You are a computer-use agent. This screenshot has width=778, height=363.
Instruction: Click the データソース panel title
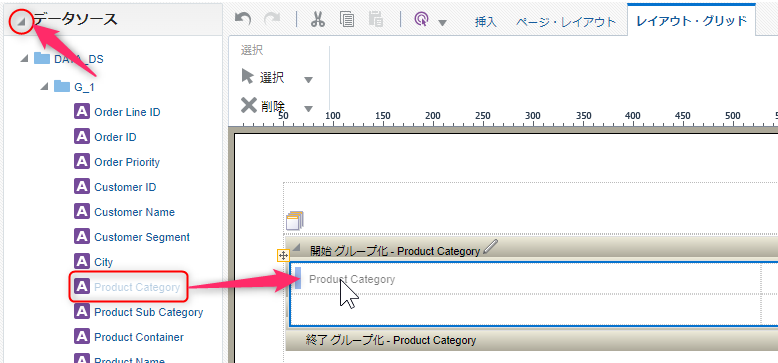pyautogui.click(x=75, y=19)
